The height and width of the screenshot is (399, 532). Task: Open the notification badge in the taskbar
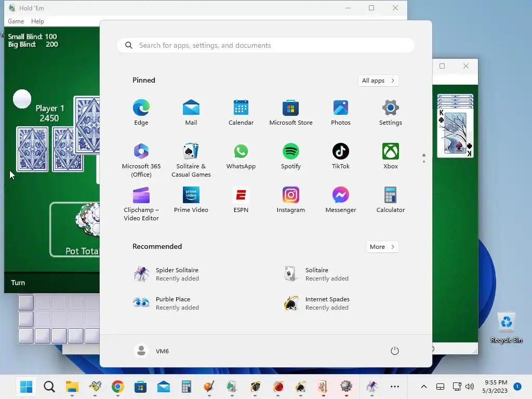pyautogui.click(x=517, y=387)
